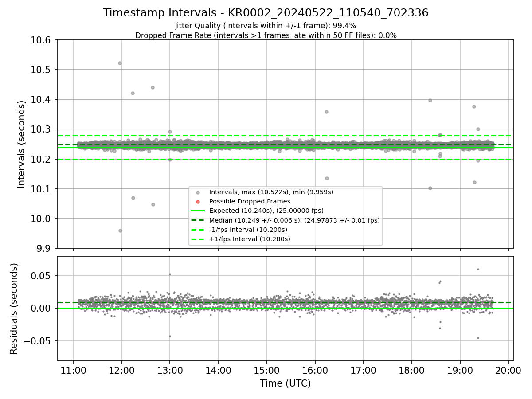Viewport: 532px width, 399px height.
Task: Click the solid green 'Expected' legend line sample
Action: click(x=198, y=211)
